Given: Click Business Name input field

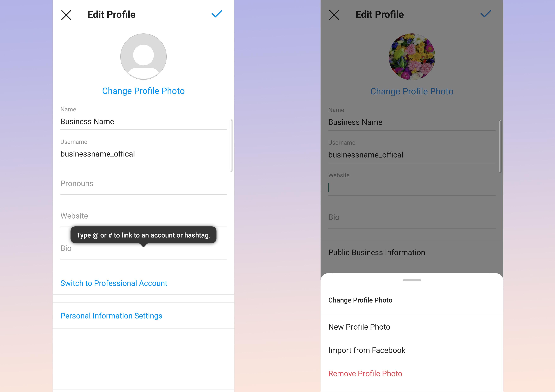Looking at the screenshot, I should (x=143, y=121).
